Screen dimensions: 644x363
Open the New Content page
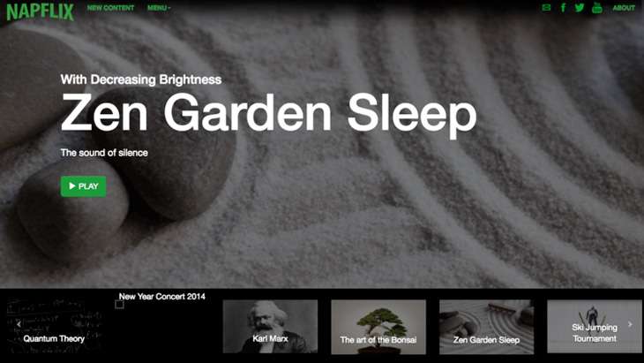(110, 8)
